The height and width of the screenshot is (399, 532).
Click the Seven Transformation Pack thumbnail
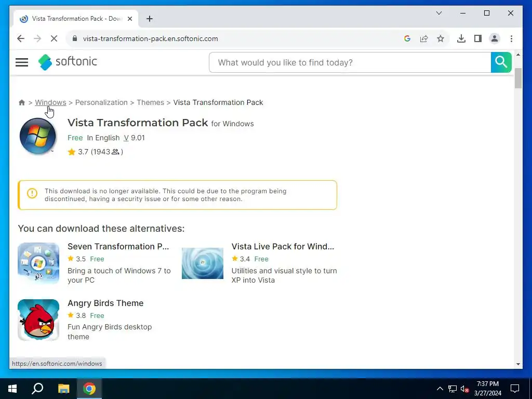click(x=38, y=263)
